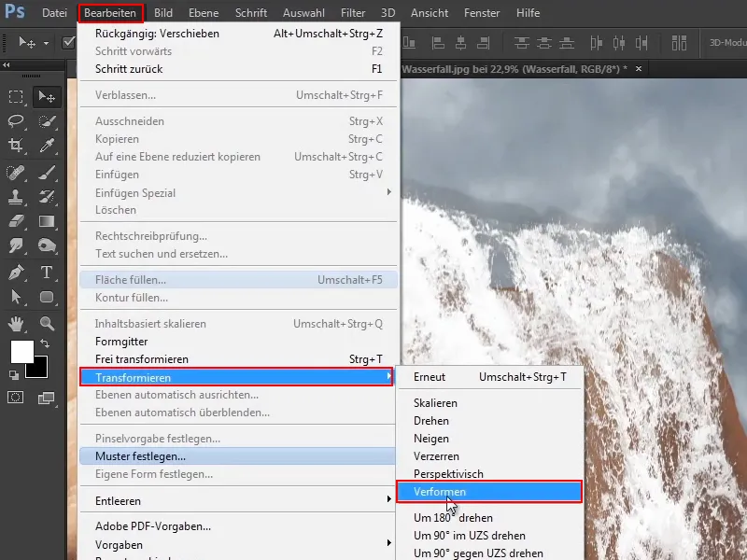Image resolution: width=747 pixels, height=560 pixels.
Task: Select the Rounded Rectangle shape tool
Action: coord(46,297)
